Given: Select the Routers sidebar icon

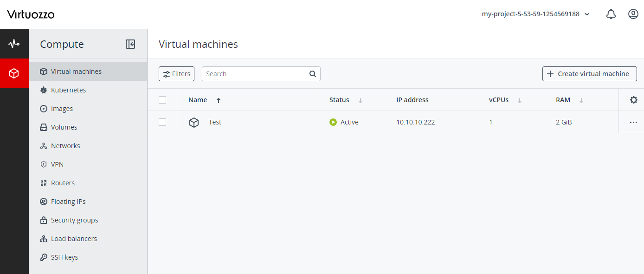Looking at the screenshot, I should tap(62, 183).
